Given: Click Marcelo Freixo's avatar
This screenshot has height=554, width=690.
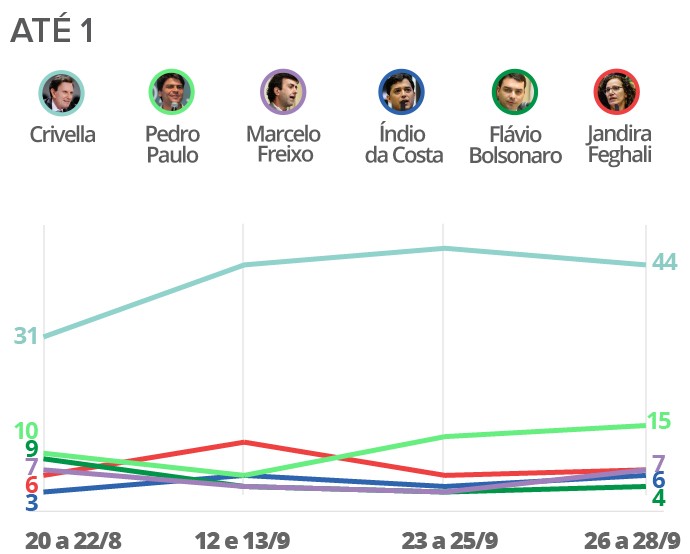Looking at the screenshot, I should point(283,93).
